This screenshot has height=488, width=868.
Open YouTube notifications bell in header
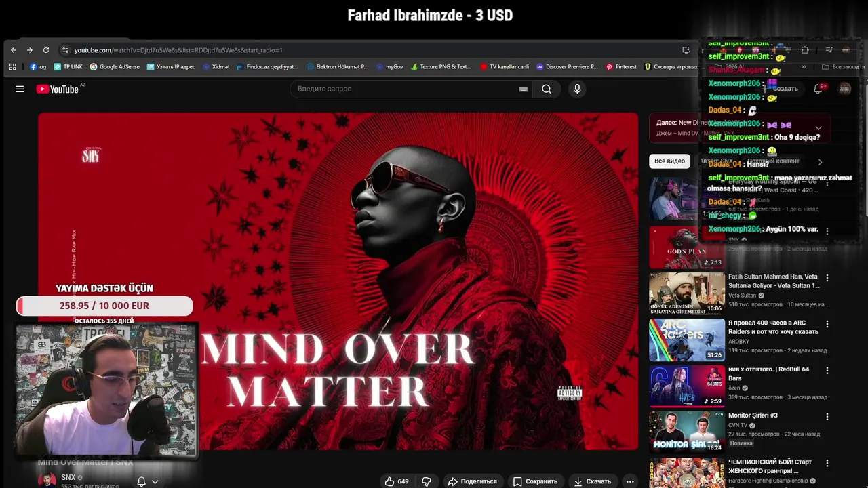click(818, 89)
